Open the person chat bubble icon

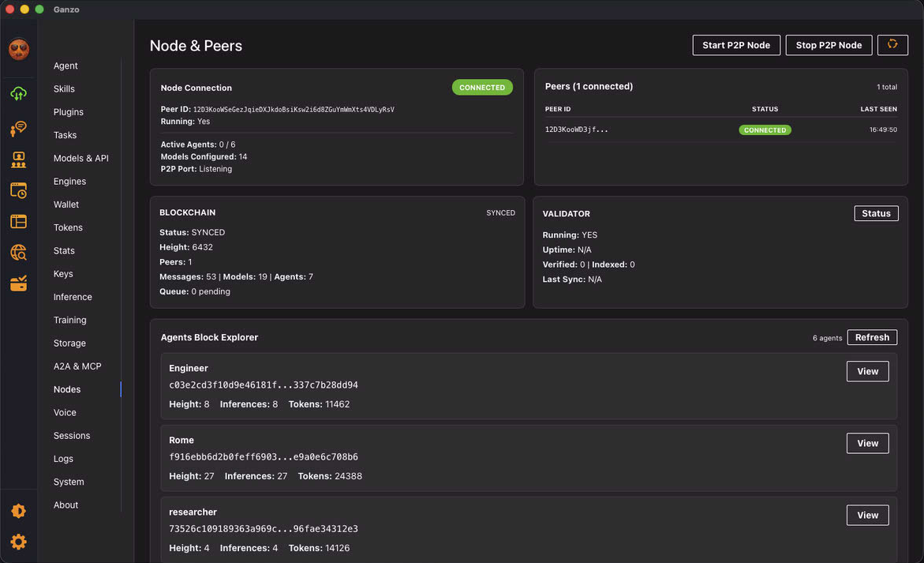pyautogui.click(x=19, y=128)
